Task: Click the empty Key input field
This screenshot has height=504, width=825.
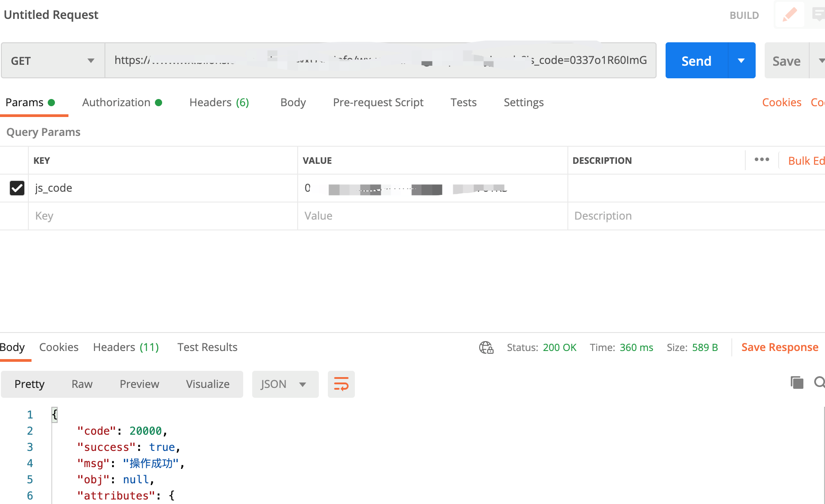Action: point(162,216)
